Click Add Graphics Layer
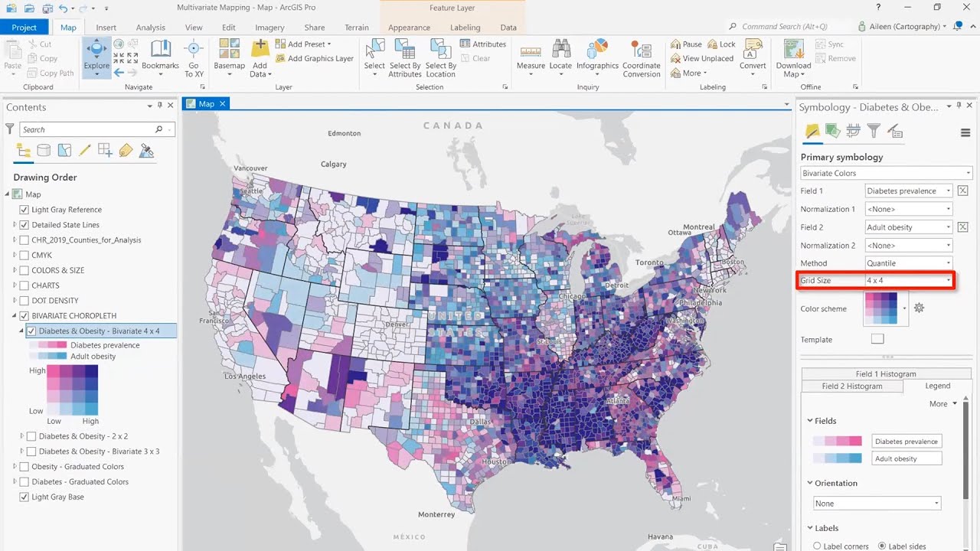 pos(315,58)
